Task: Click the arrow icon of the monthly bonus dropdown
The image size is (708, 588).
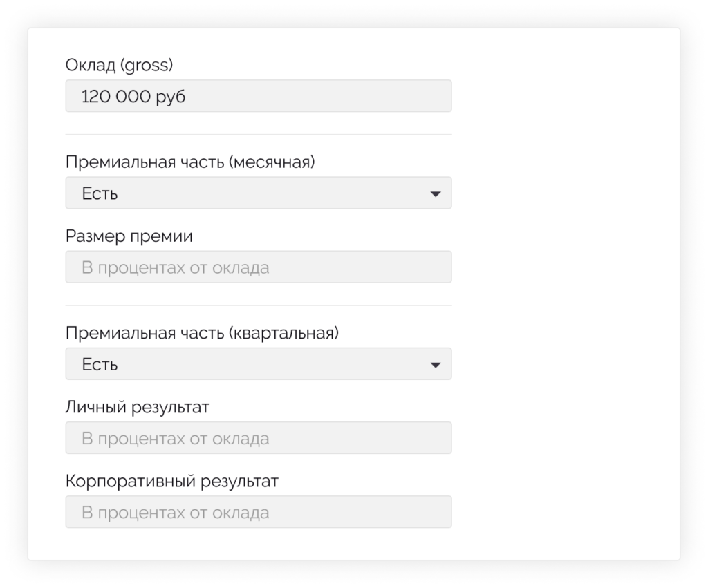Action: pos(435,194)
